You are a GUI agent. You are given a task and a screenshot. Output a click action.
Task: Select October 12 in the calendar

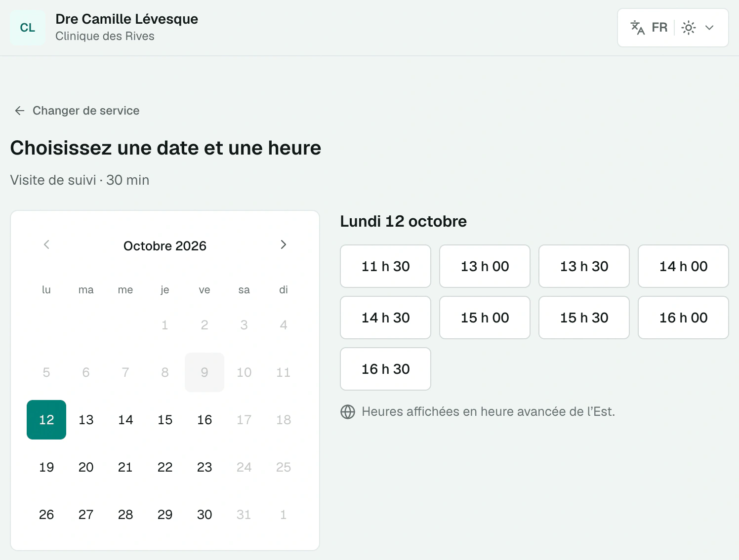pyautogui.click(x=46, y=420)
